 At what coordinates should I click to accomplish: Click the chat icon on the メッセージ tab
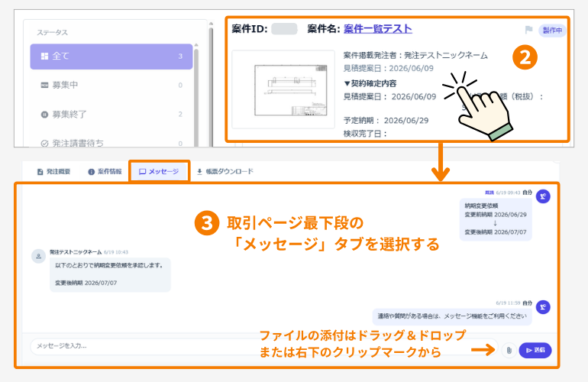tap(143, 172)
